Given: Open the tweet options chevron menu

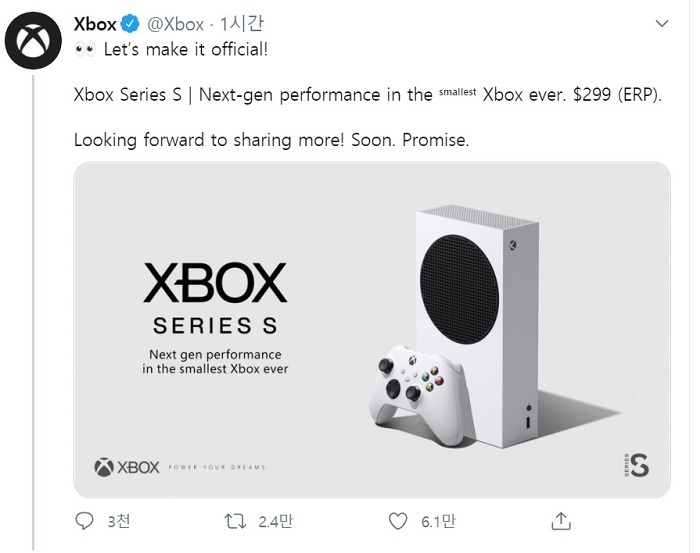Looking at the screenshot, I should (x=663, y=22).
